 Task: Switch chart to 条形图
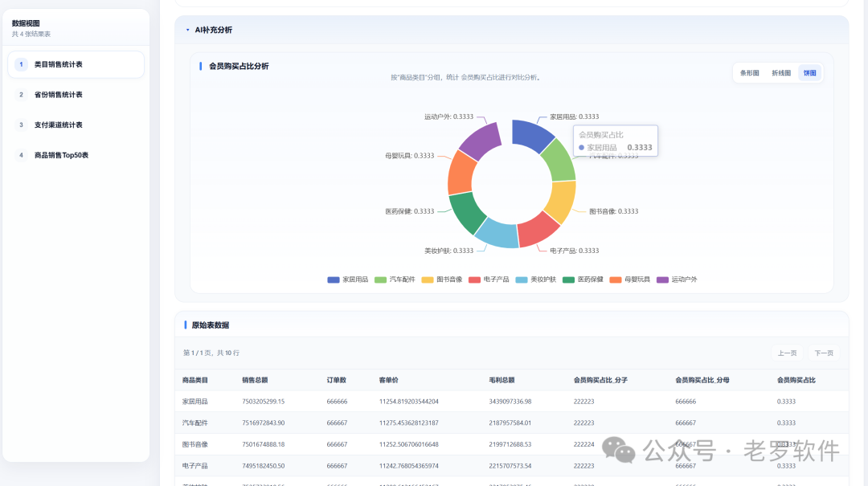point(750,73)
